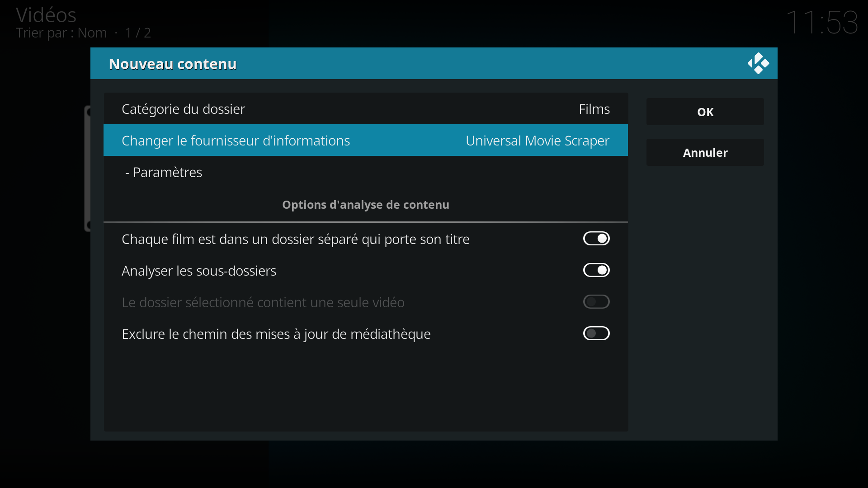Click the Vidéos window heading
868x488 pixels.
click(x=46, y=15)
